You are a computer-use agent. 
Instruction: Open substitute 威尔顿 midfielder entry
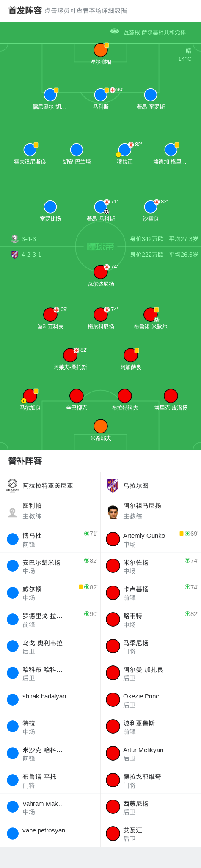[x=50, y=593]
